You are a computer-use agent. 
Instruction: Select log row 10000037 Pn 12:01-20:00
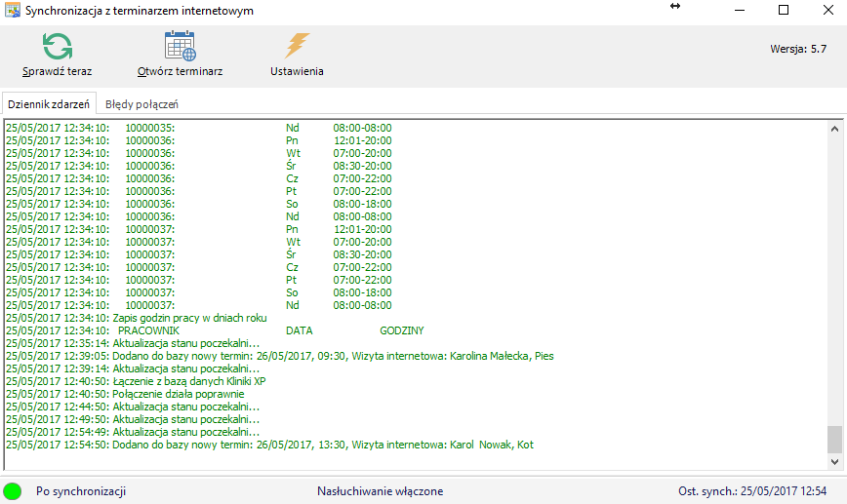point(199,229)
